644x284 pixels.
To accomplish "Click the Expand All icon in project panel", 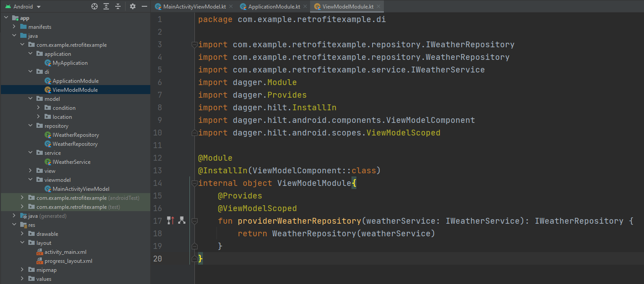I will click(x=106, y=7).
